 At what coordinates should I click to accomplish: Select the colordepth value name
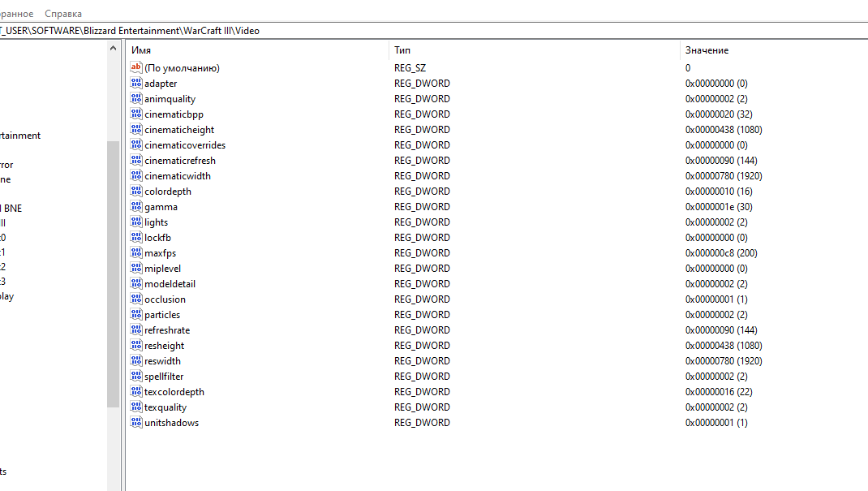pyautogui.click(x=168, y=191)
